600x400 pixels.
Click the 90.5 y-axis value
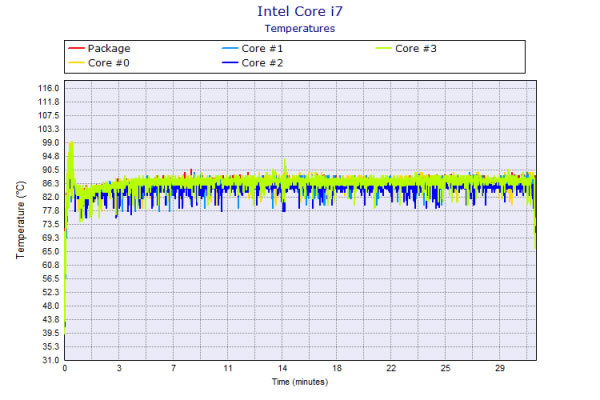(51, 170)
